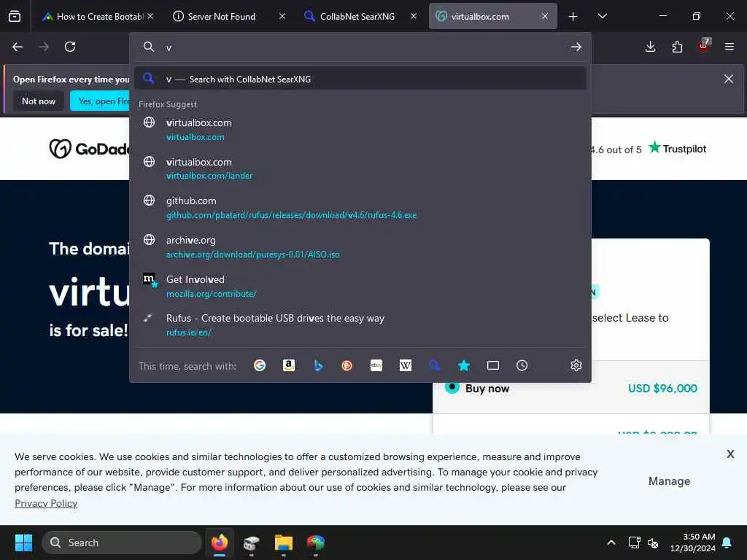This screenshot has width=747, height=560.
Task: Click in the address bar text field
Action: coord(362,47)
